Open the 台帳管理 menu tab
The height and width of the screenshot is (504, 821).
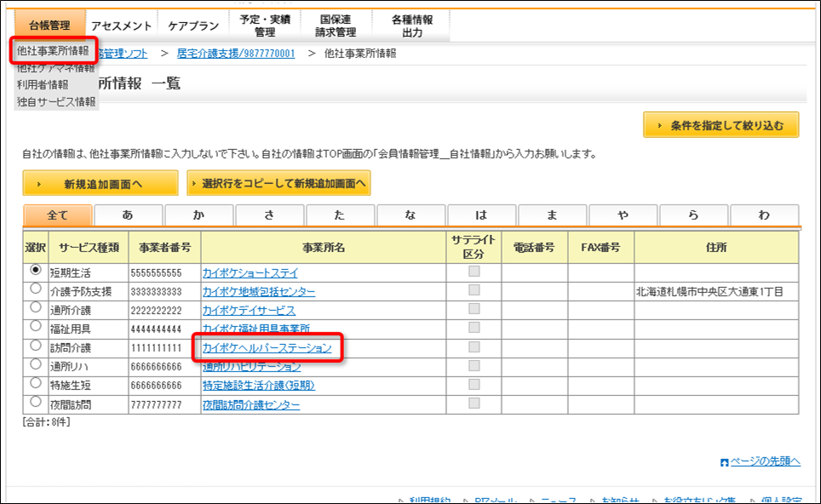49,26
